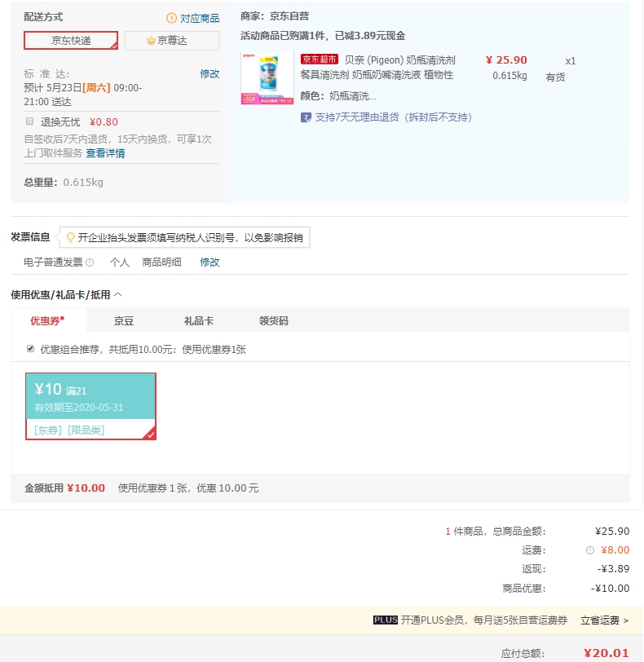Click the crown icon on 京尊达
This screenshot has height=662, width=644.
[151, 41]
